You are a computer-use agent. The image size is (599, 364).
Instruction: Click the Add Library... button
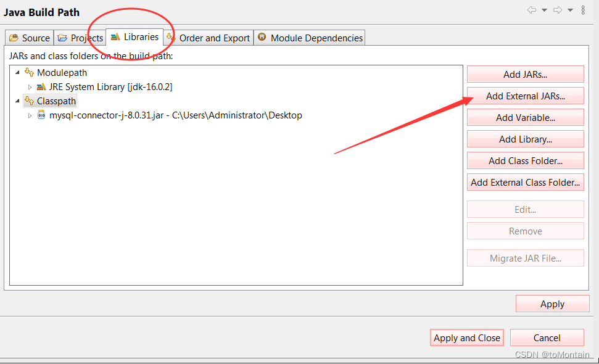[x=525, y=139]
